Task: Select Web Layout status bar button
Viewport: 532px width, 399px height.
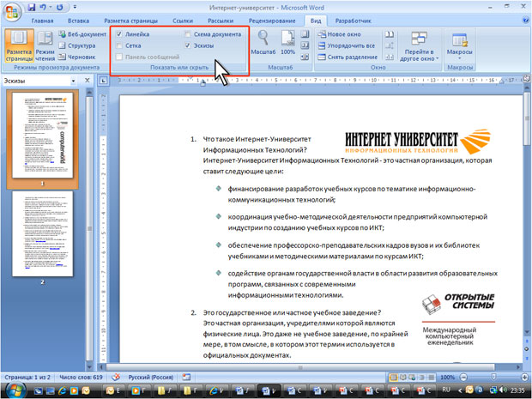Action: coord(412,378)
